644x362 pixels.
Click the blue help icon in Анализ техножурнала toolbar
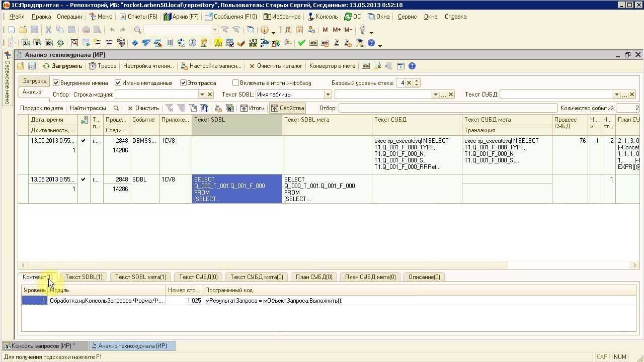(x=412, y=66)
